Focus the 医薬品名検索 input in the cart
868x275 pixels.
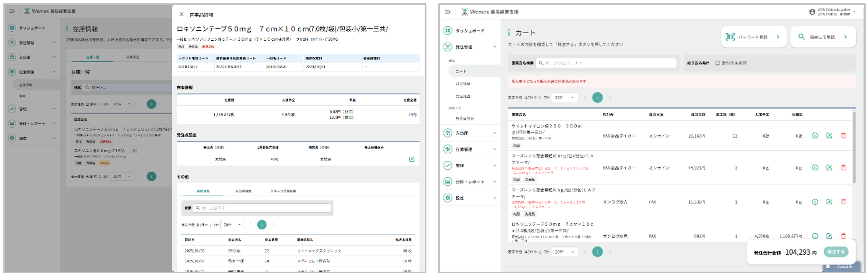point(606,63)
